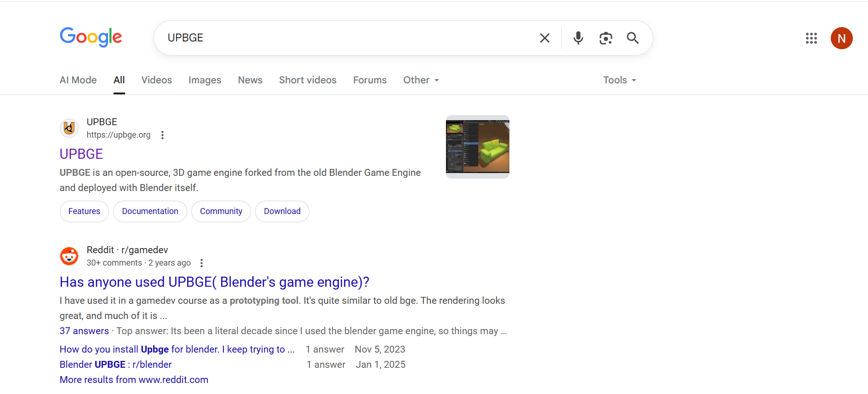Open 'How do you install Upbge' link
Screen dimensions: 868x394
177,349
